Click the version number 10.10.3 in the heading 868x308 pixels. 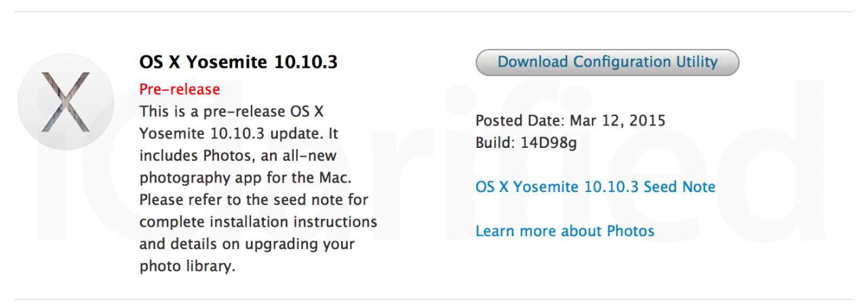[x=307, y=62]
